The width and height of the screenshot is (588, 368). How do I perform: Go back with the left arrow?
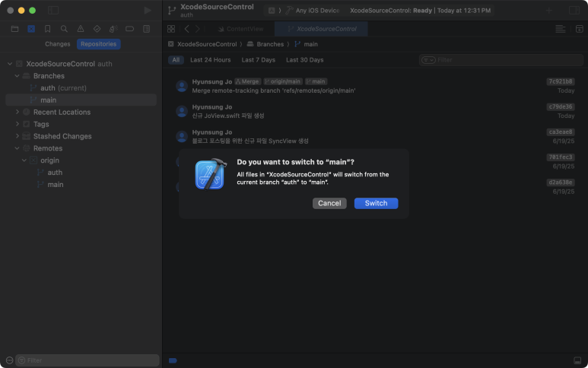point(186,29)
